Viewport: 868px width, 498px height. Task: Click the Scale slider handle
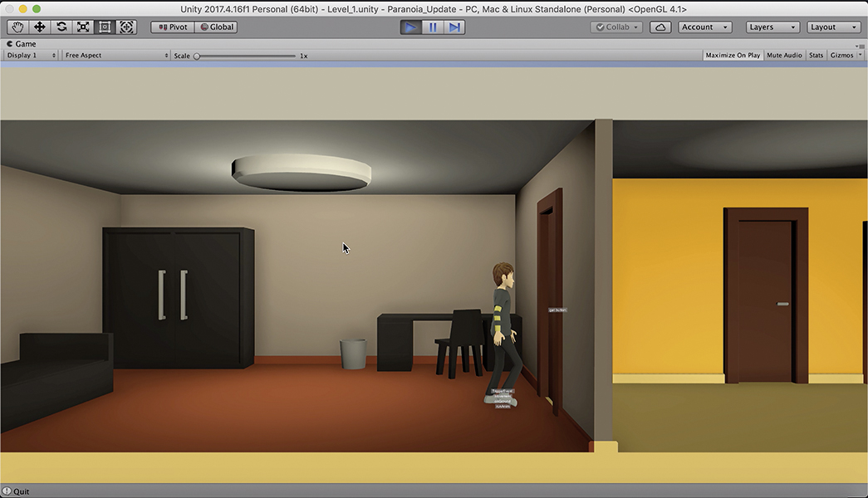point(197,56)
